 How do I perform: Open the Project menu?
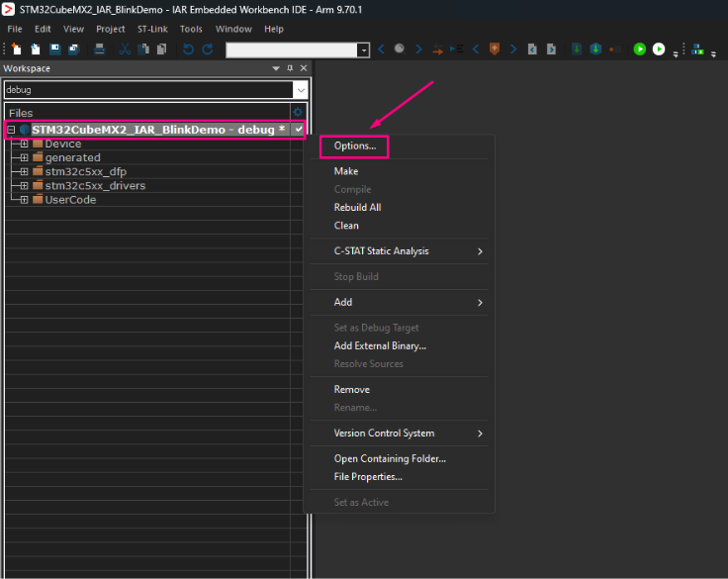110,29
